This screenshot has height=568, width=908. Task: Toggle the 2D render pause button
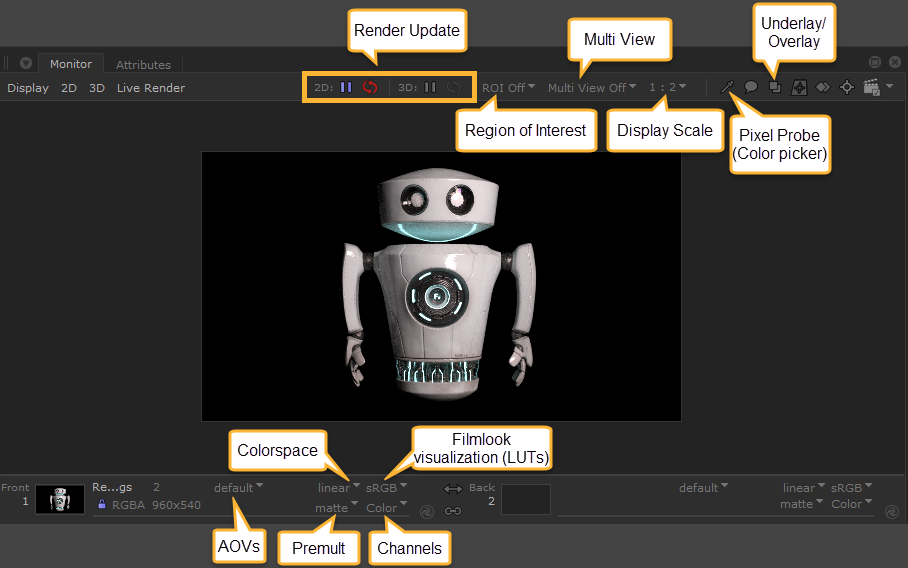tap(346, 87)
